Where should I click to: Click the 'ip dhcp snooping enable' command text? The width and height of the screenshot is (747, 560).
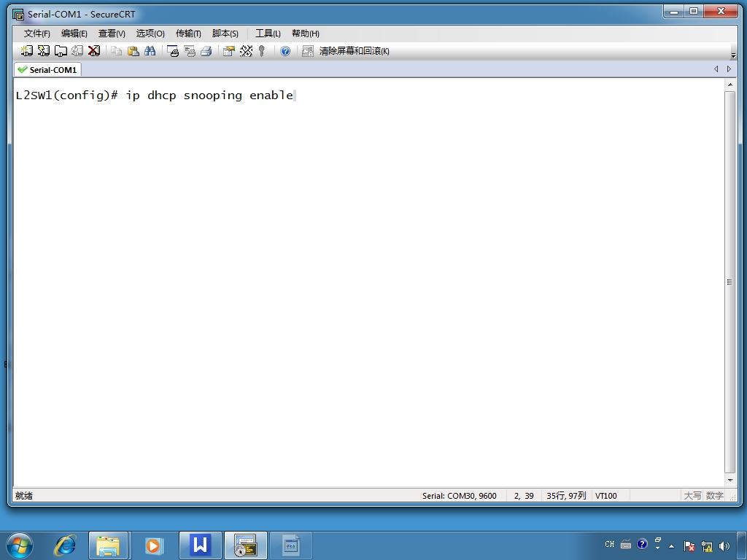point(209,96)
